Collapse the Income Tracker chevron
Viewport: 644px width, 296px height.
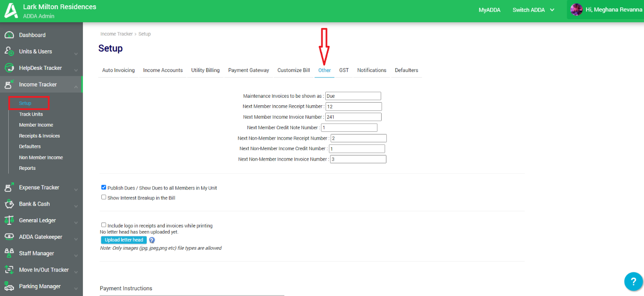pos(76,87)
